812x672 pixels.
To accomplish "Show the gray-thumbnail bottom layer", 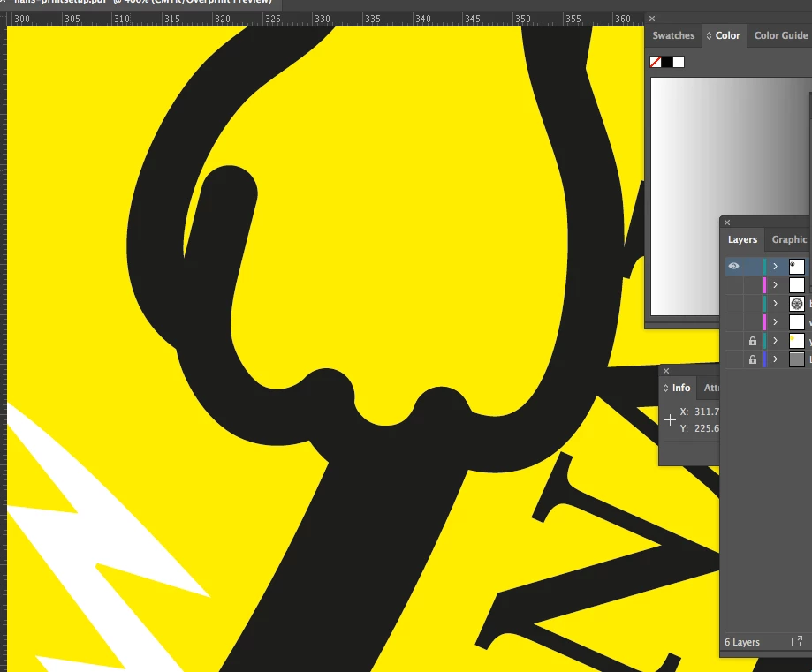I will click(x=733, y=359).
